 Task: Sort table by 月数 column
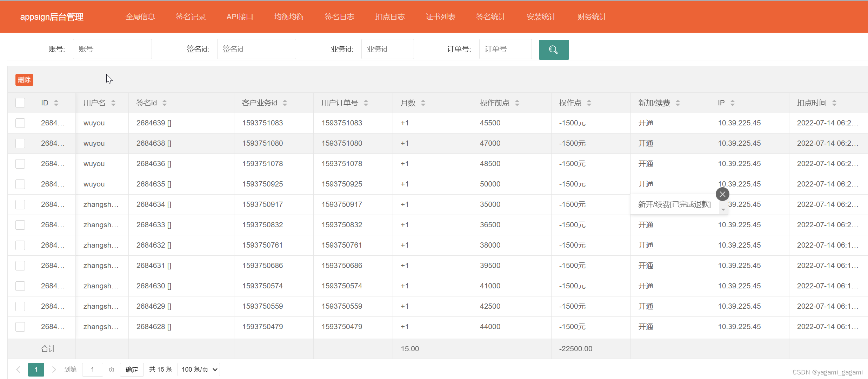pyautogui.click(x=423, y=103)
